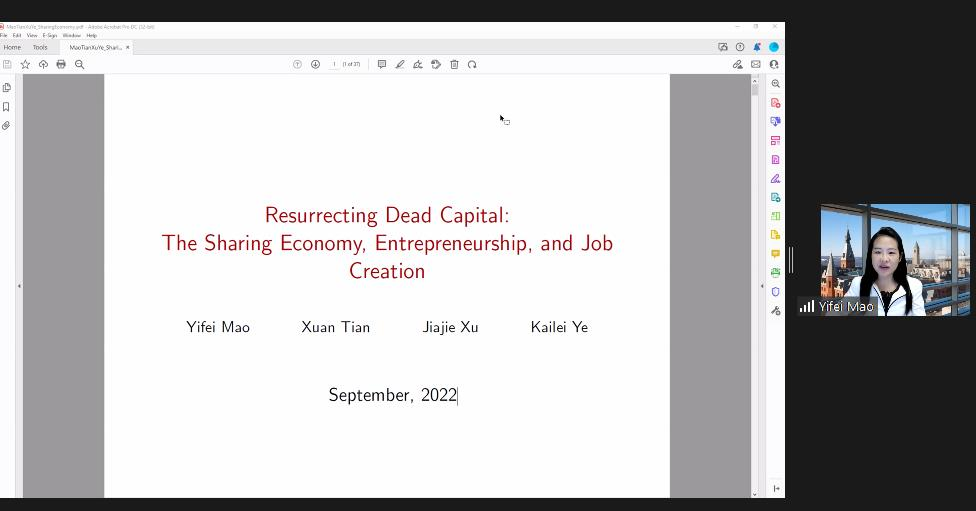976x511 pixels.
Task: Open the find text magnifier
Action: click(x=79, y=64)
